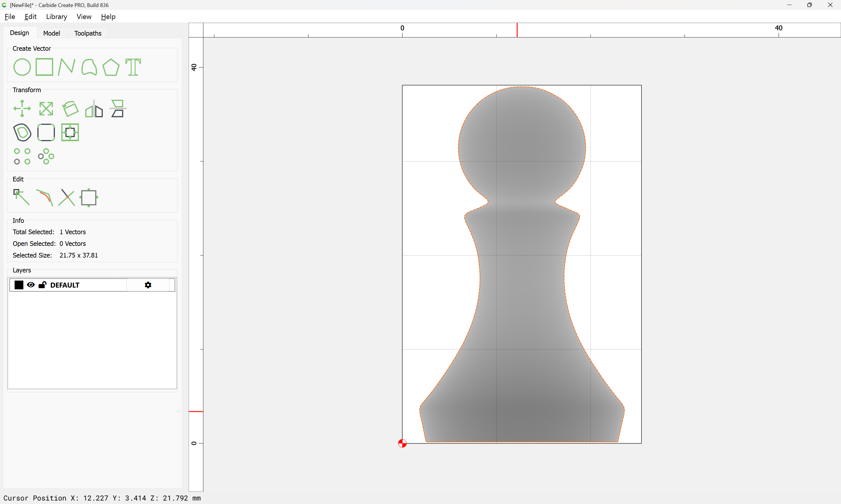Image resolution: width=841 pixels, height=504 pixels.
Task: Click the Rotate transform icon
Action: pyautogui.click(x=70, y=109)
